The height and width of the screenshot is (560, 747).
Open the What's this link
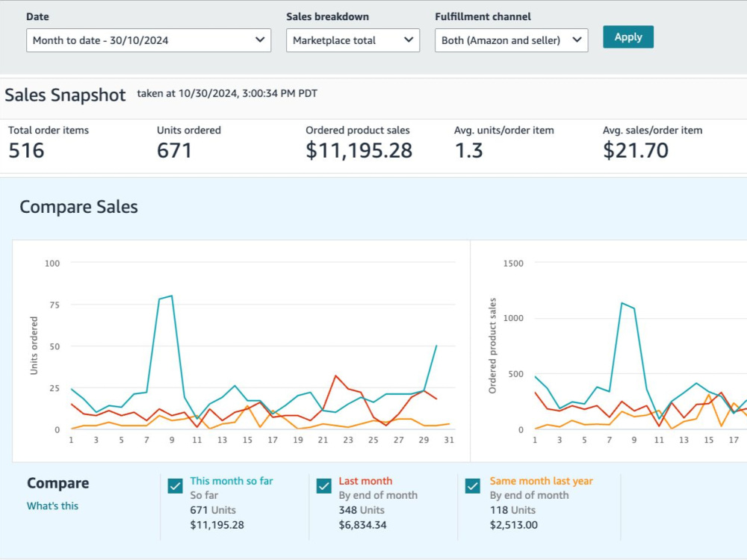[x=52, y=505]
